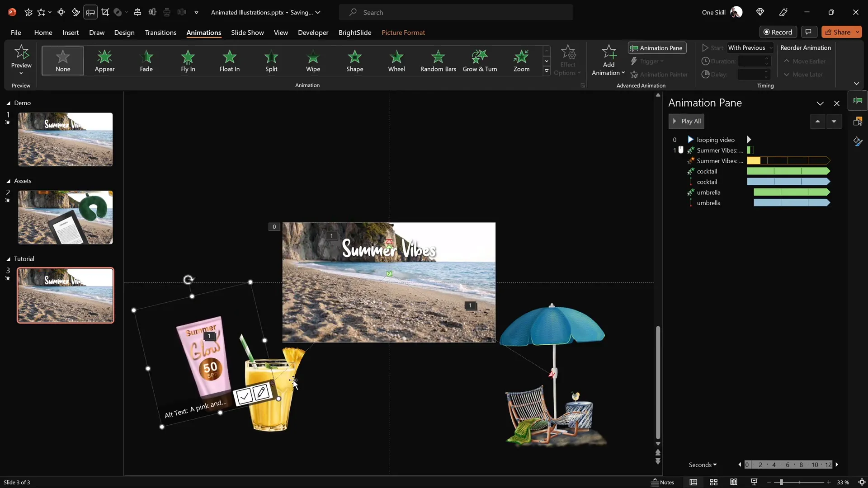Screen dimensions: 868x488
Task: Apply the Wheel animation effect
Action: click(x=397, y=61)
